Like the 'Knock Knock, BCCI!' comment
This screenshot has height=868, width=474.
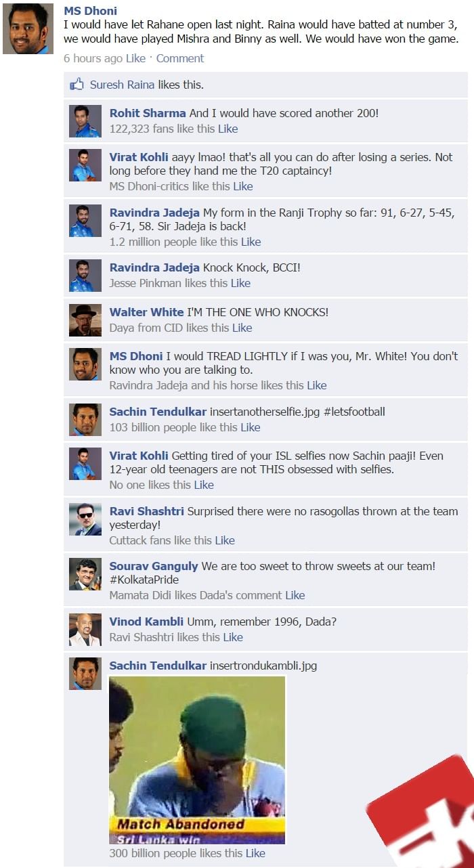pyautogui.click(x=240, y=283)
